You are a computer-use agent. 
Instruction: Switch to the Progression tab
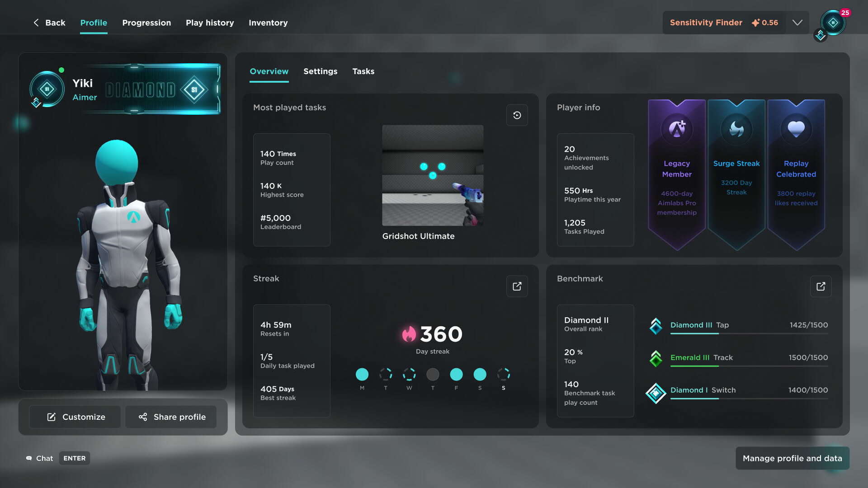coord(146,23)
